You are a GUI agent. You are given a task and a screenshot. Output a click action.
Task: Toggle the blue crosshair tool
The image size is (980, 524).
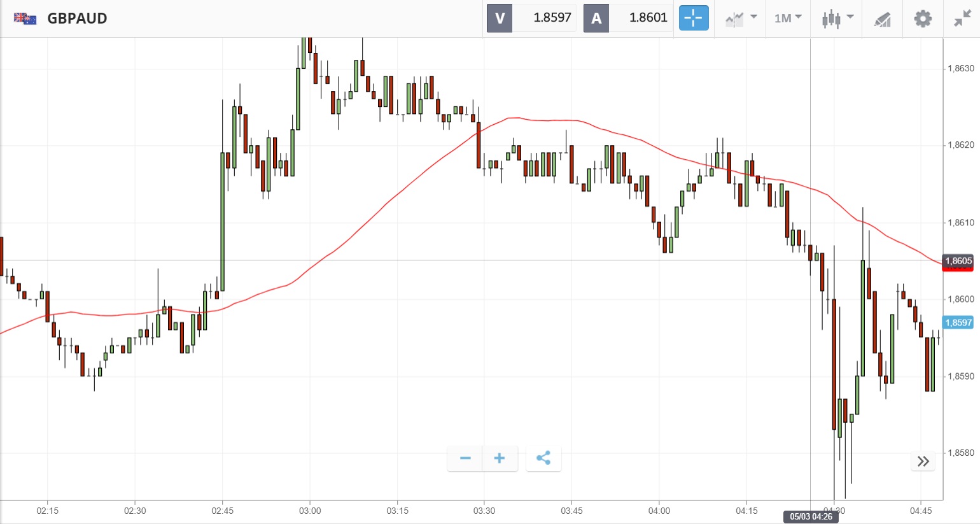(x=693, y=18)
